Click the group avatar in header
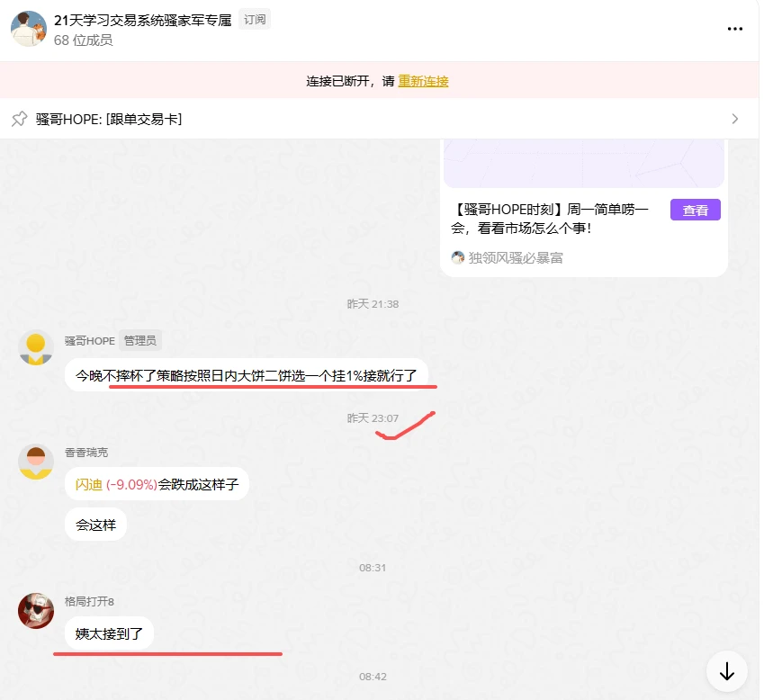The image size is (764, 700). point(28,29)
